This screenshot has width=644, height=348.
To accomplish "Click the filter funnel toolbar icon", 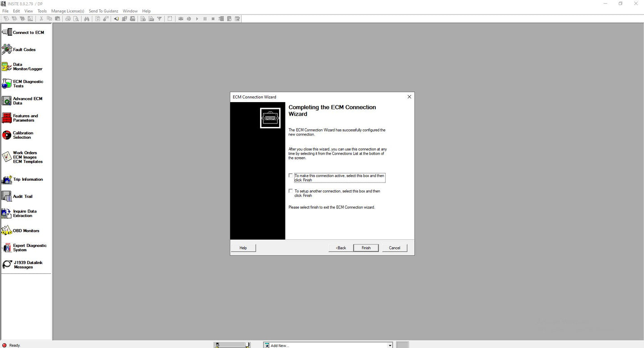I will tap(159, 19).
